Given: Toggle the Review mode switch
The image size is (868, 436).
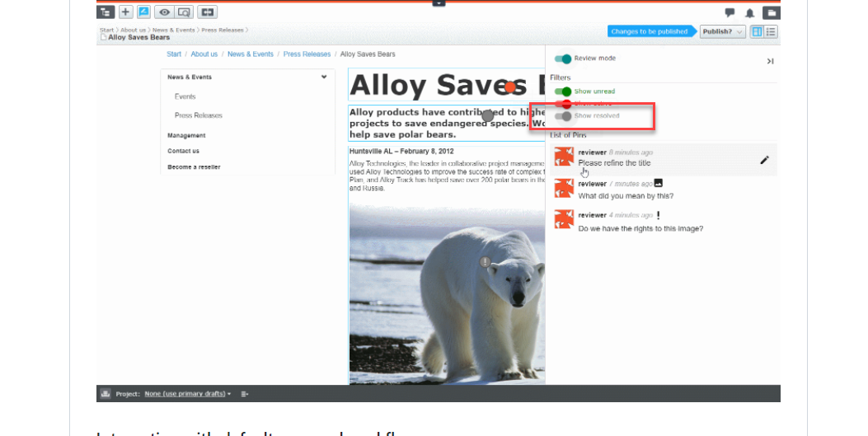Looking at the screenshot, I should [563, 59].
